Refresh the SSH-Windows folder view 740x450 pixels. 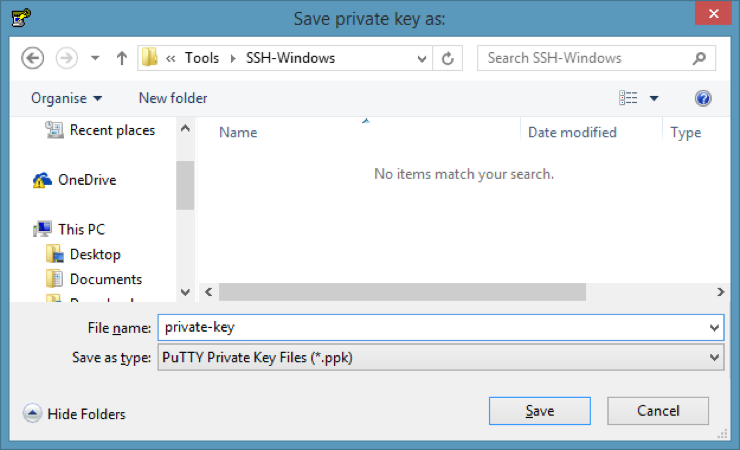coord(447,58)
